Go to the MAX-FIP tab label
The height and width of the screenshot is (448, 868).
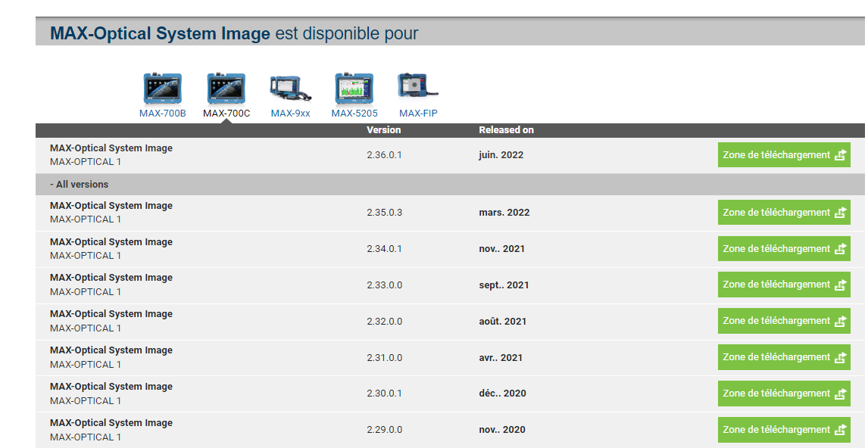coord(418,114)
